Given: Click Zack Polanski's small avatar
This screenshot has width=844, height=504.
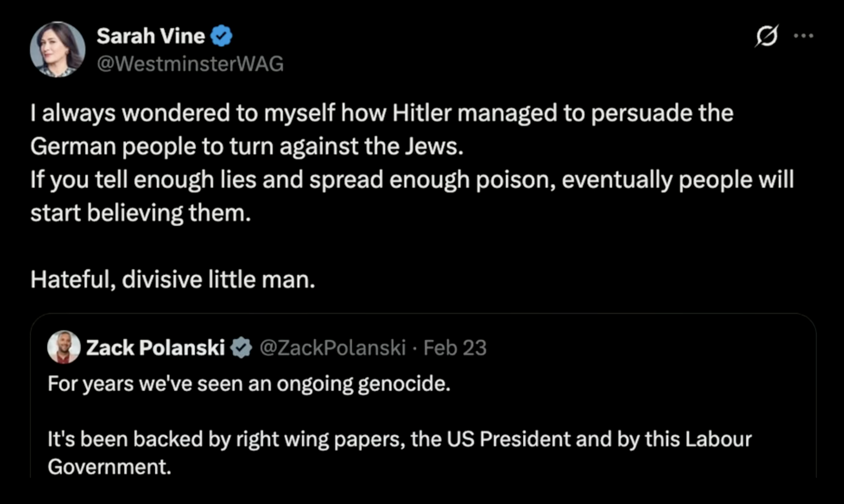Looking at the screenshot, I should (63, 347).
